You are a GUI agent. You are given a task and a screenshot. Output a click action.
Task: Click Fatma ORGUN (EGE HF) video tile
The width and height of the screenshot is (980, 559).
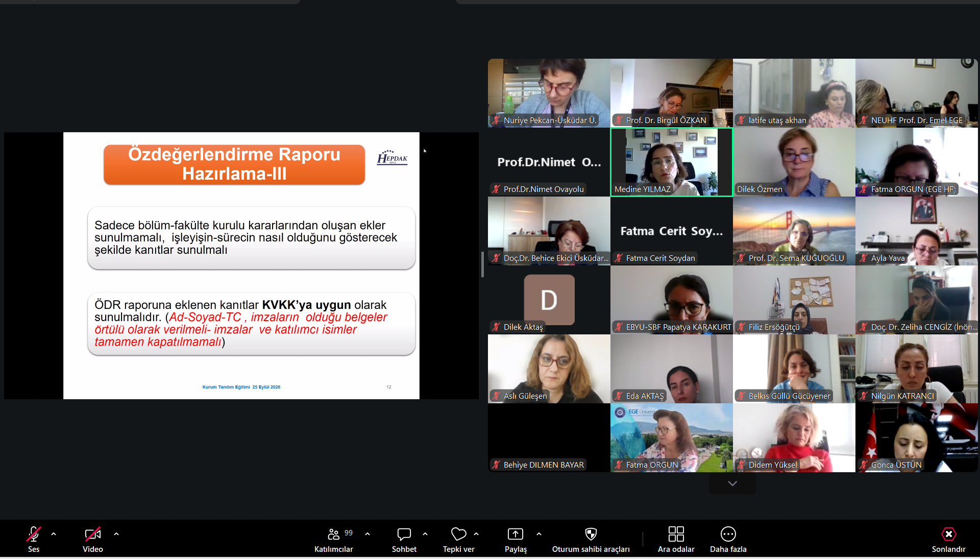coord(917,162)
